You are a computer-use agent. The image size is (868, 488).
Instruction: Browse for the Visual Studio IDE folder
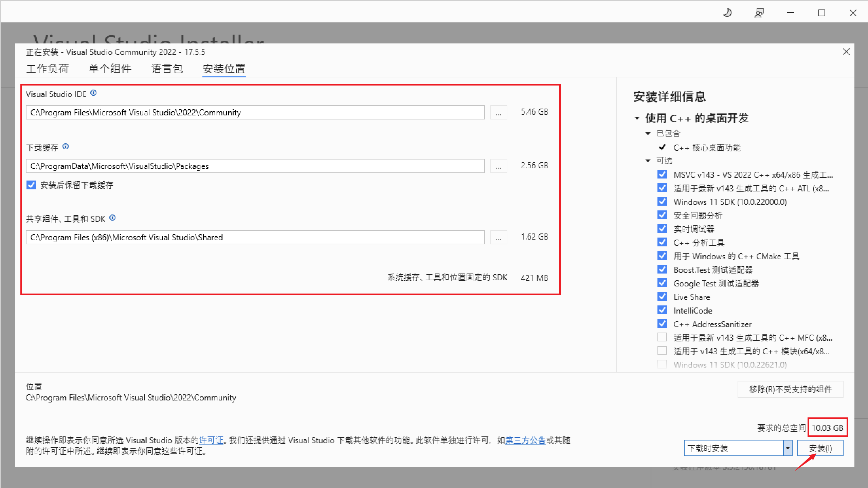(498, 112)
